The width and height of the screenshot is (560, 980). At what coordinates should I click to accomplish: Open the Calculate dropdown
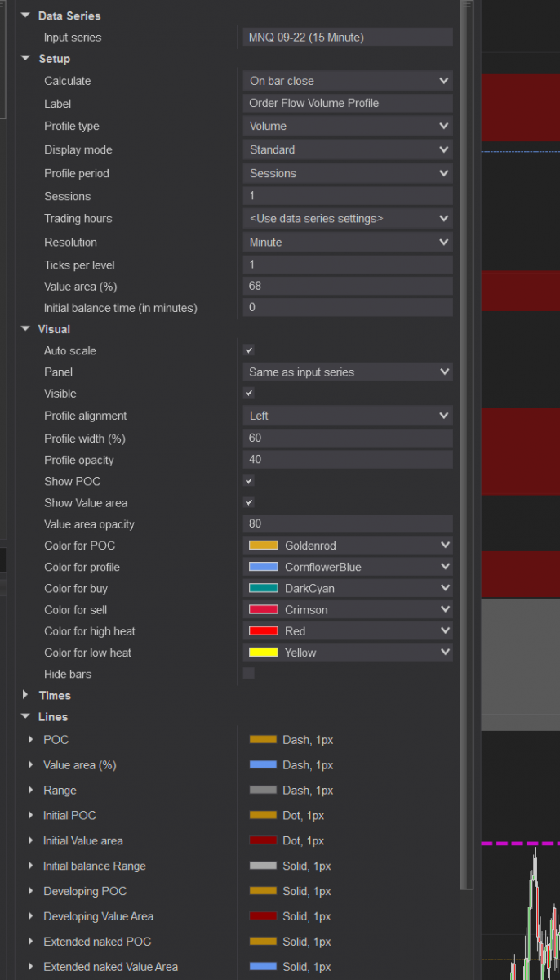348,81
